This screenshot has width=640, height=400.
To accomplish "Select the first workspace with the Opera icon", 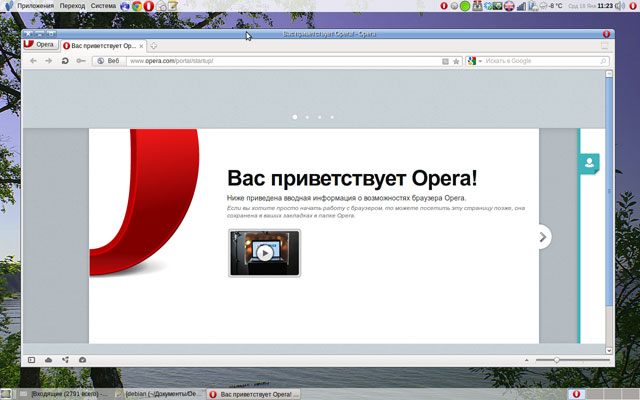I will (x=576, y=394).
